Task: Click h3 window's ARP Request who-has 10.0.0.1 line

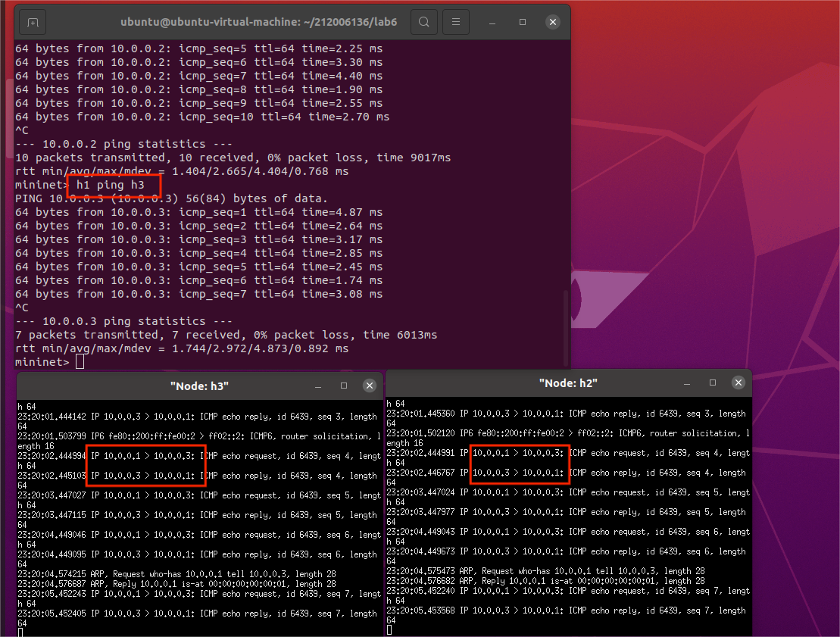Action: point(176,574)
